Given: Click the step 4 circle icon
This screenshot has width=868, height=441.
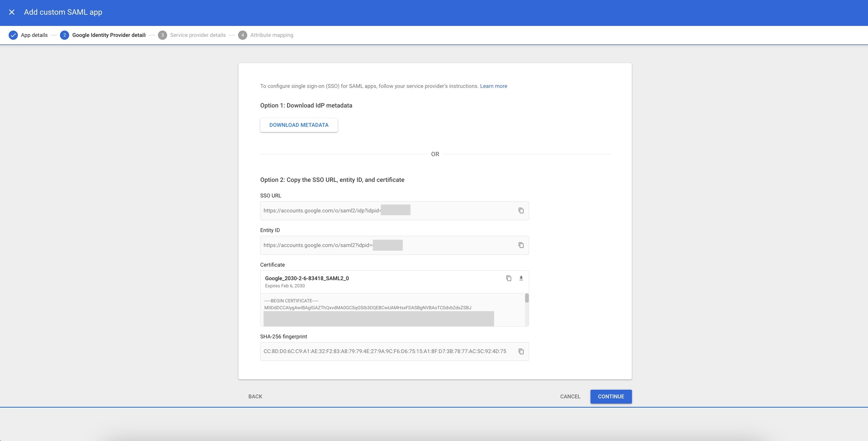Looking at the screenshot, I should pyautogui.click(x=242, y=35).
